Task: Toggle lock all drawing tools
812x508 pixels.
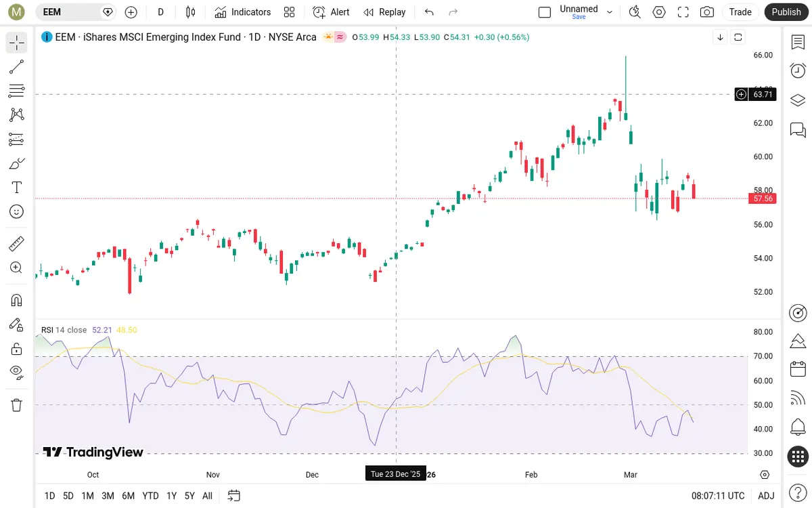Action: (x=17, y=349)
